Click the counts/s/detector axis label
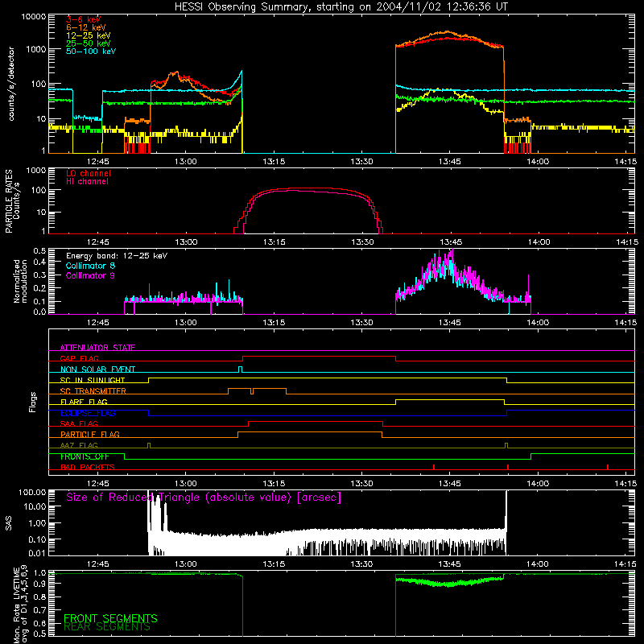644x644 pixels. (11, 84)
